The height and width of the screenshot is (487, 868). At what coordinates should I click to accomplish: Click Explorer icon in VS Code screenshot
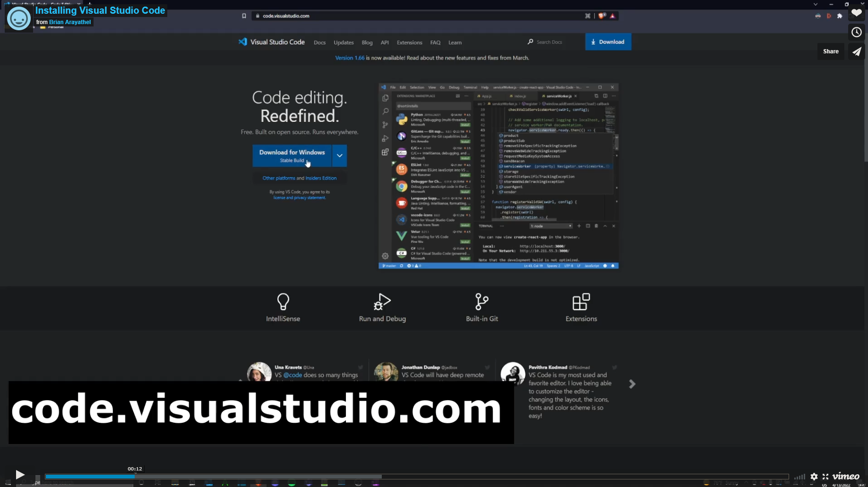[385, 98]
